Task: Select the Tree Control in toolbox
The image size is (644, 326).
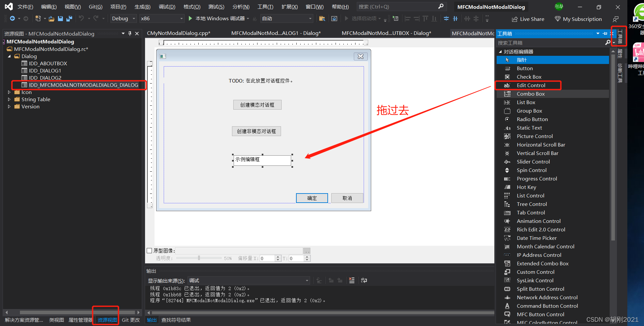Action: tap(553, 204)
